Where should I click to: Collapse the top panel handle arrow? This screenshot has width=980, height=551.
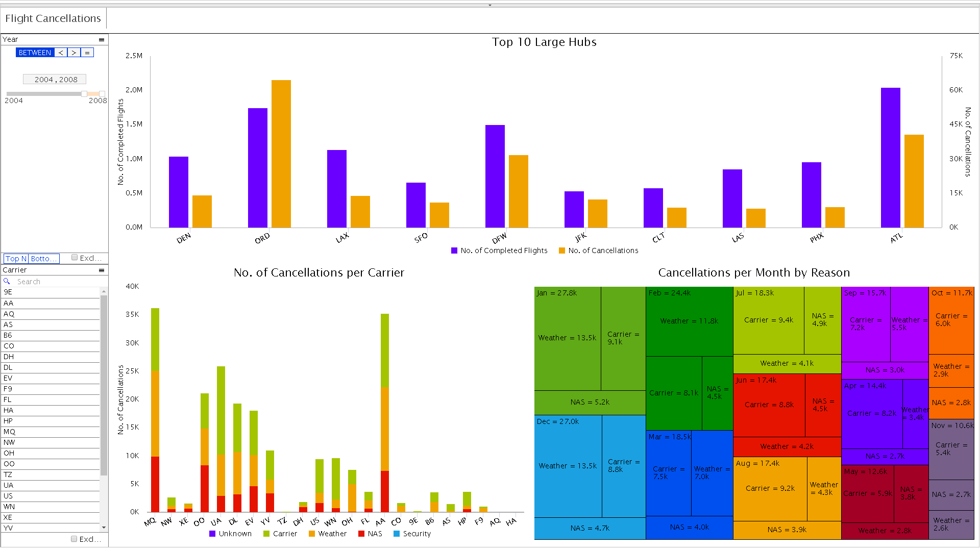tap(490, 5)
